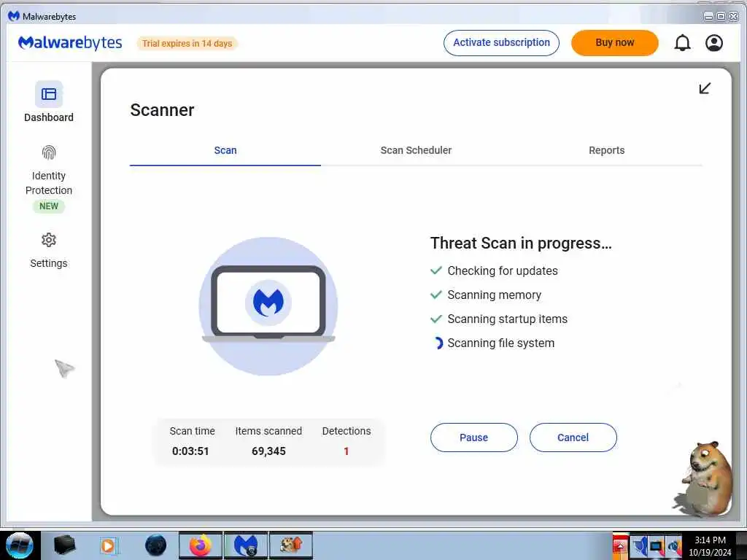Open the Windows Start menu

[20, 545]
